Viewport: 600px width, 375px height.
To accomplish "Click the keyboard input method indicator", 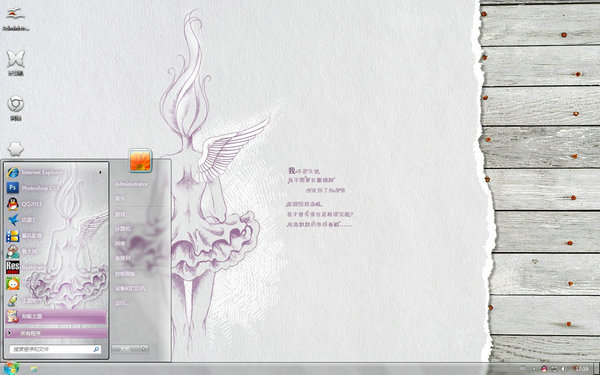I will [x=523, y=369].
